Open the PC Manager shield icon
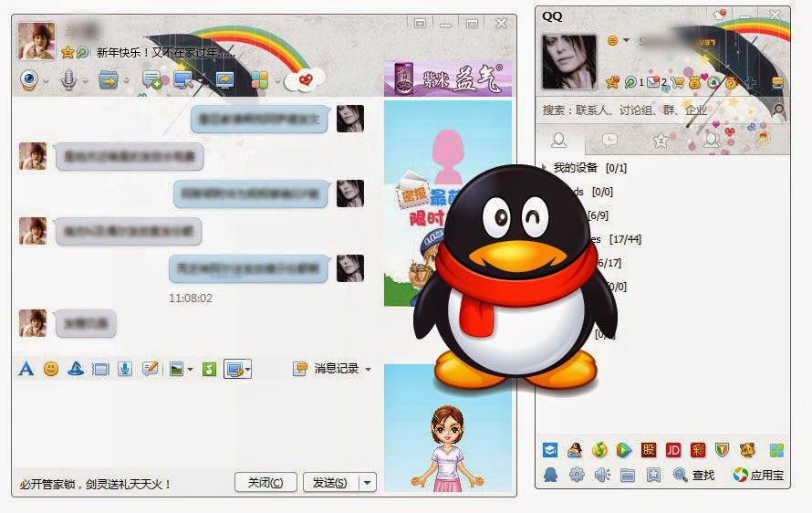This screenshot has width=812, height=513. click(723, 450)
